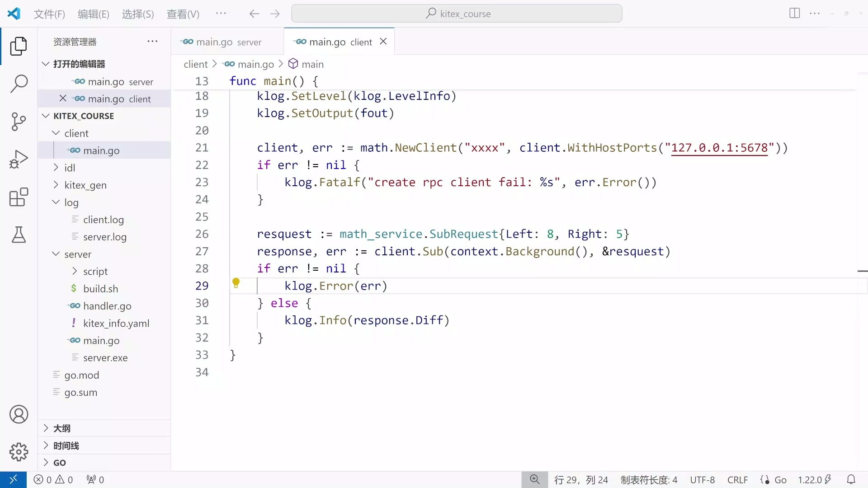
Task: Click the notifications bell in status bar
Action: [851, 479]
